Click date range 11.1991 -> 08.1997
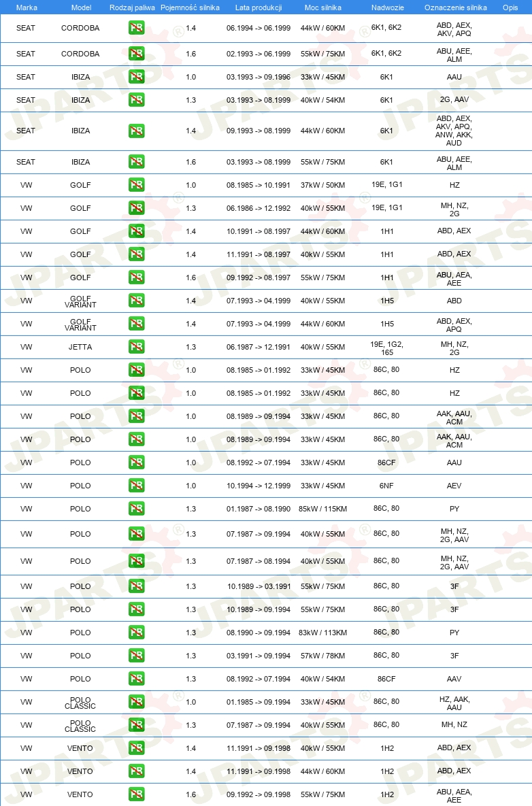Screen dimensions: 532x806 259,254
